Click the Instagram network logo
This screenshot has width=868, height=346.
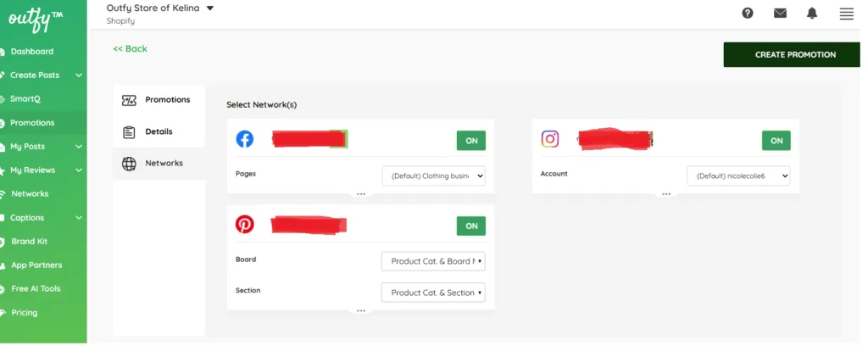(x=550, y=139)
